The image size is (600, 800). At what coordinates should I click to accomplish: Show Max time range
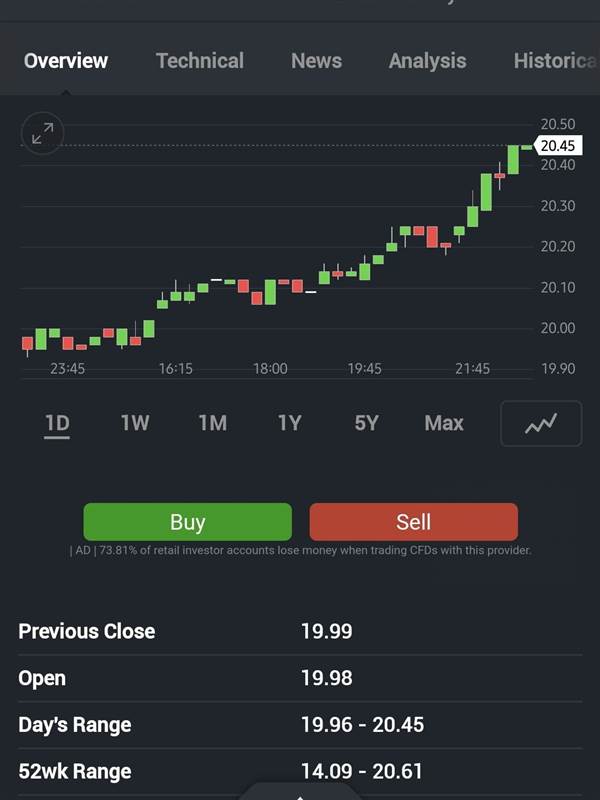pyautogui.click(x=443, y=423)
